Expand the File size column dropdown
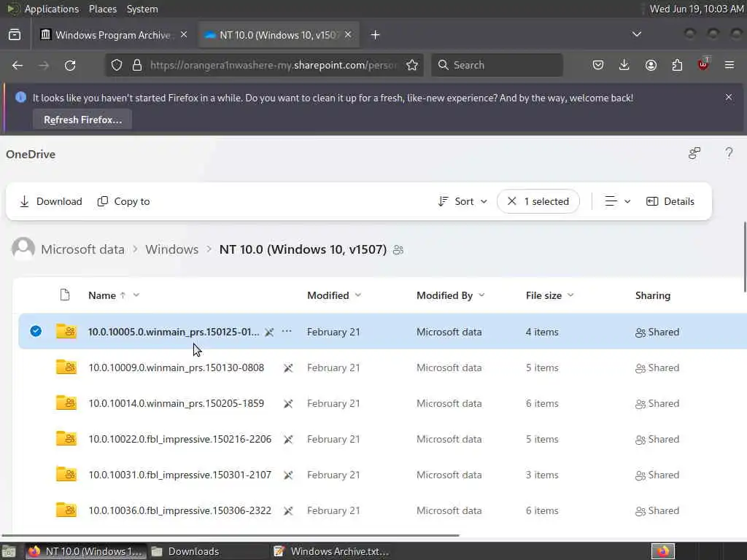747x560 pixels. (x=570, y=295)
